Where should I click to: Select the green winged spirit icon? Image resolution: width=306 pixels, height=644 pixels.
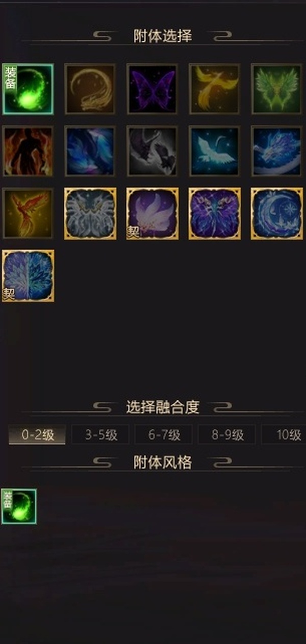[276, 89]
